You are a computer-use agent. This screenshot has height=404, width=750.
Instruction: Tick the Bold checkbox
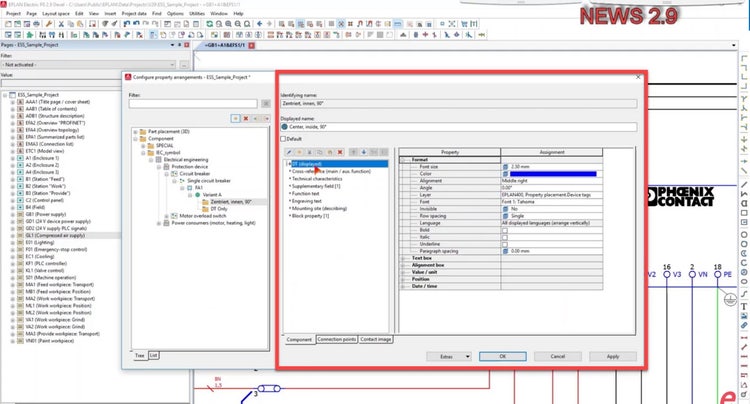pos(506,230)
